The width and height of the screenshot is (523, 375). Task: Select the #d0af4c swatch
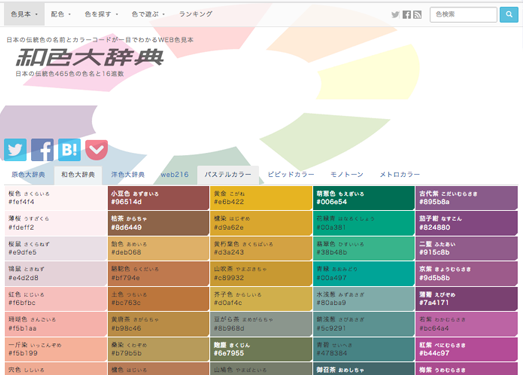click(x=261, y=299)
